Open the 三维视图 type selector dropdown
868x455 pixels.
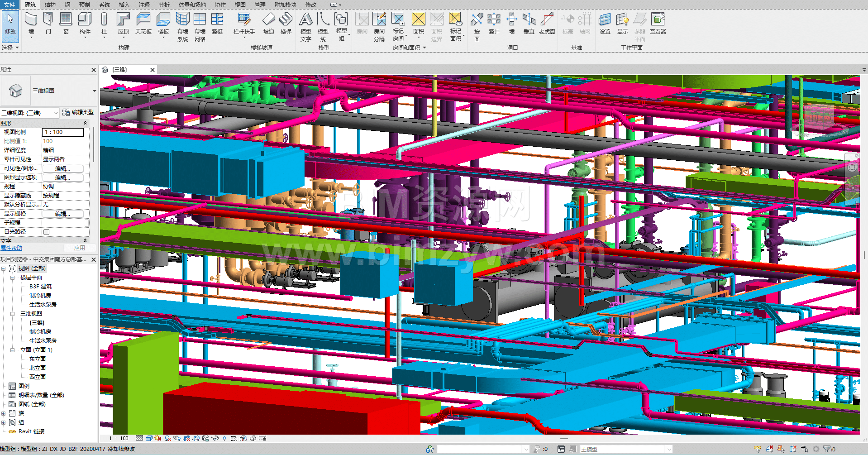pos(94,91)
